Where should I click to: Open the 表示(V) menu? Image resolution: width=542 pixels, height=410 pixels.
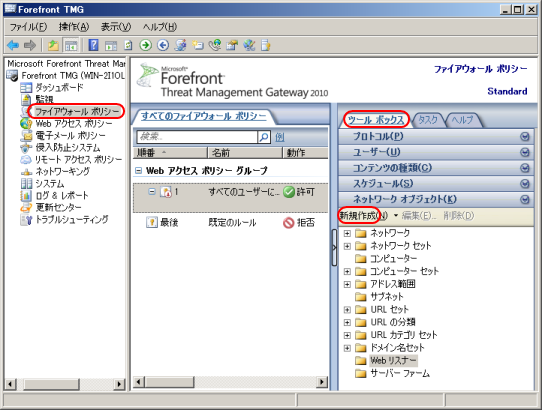tap(116, 27)
